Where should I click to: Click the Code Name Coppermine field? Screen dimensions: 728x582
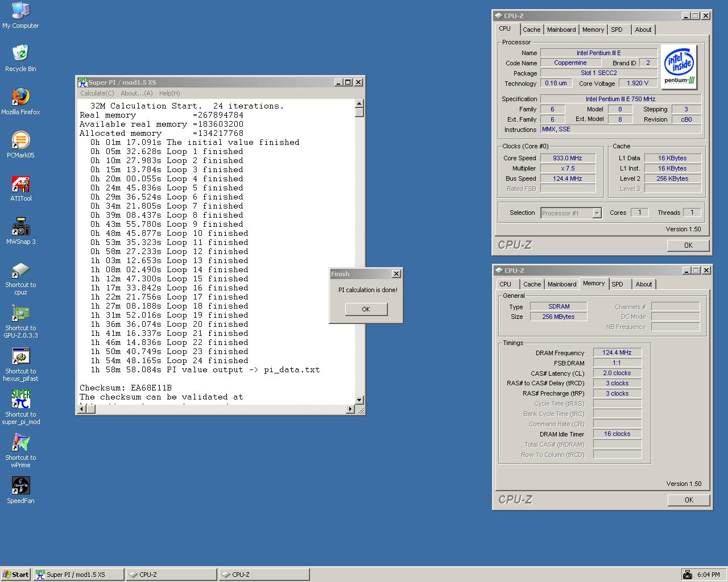pos(570,63)
